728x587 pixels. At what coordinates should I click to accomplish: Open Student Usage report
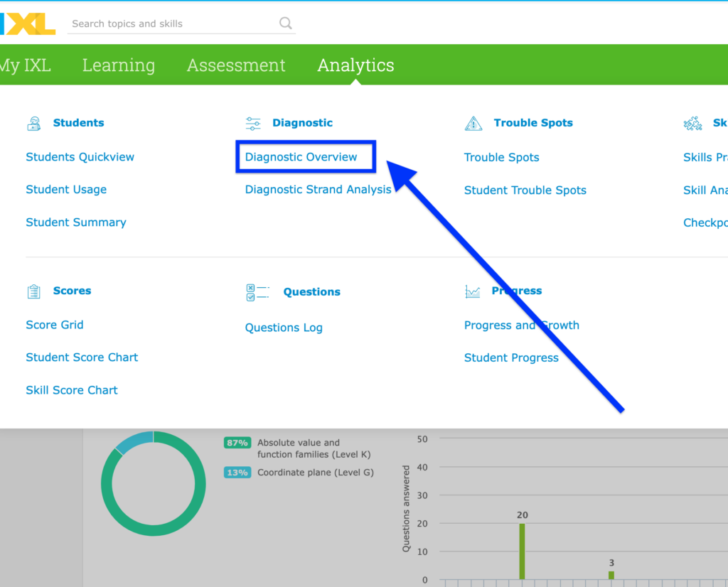(x=66, y=190)
